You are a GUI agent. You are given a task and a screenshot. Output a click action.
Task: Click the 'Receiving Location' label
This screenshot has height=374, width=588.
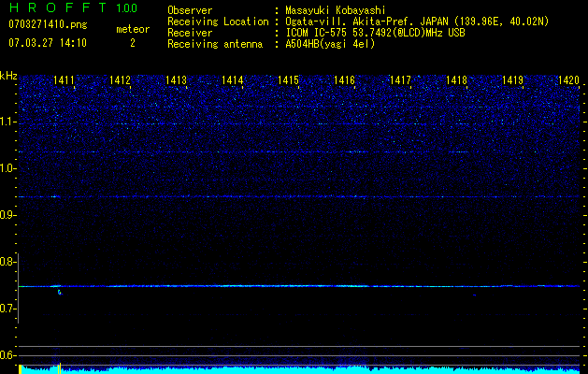pos(218,22)
